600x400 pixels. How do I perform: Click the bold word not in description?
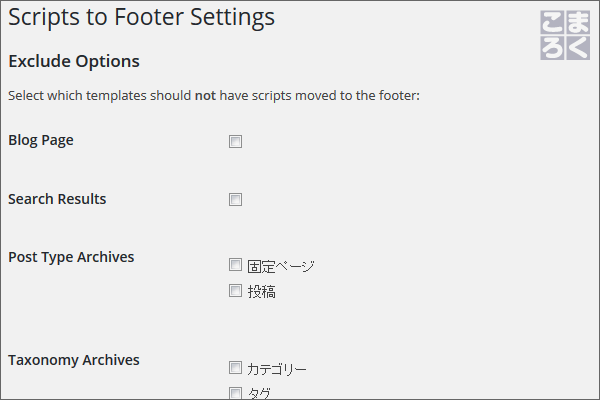(x=205, y=95)
